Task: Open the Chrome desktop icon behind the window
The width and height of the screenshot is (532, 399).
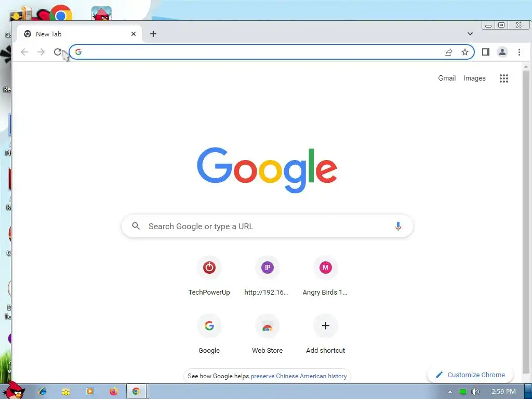Action: (x=60, y=13)
